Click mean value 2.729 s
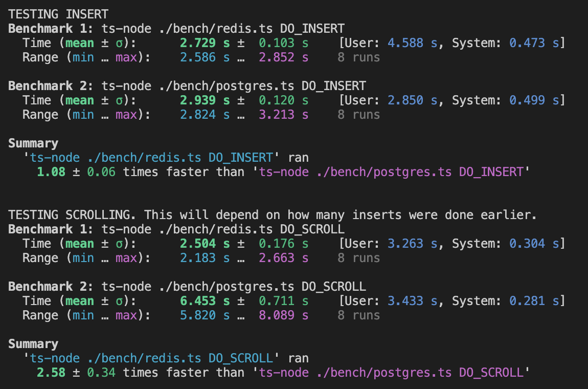Image resolution: width=588 pixels, height=389 pixels. click(x=205, y=43)
